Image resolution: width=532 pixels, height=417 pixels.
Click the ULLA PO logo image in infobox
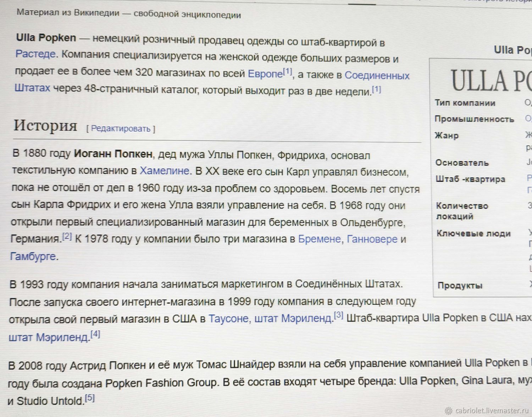[491, 81]
